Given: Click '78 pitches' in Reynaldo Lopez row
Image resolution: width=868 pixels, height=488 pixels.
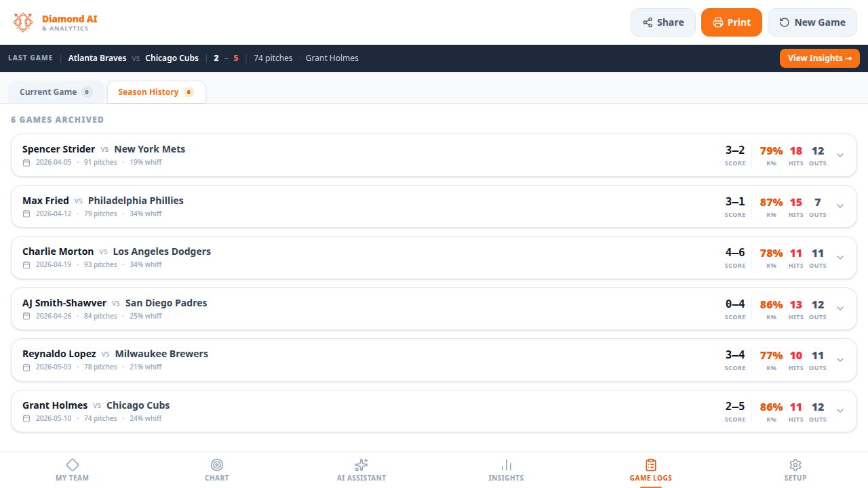Looking at the screenshot, I should coord(100,367).
